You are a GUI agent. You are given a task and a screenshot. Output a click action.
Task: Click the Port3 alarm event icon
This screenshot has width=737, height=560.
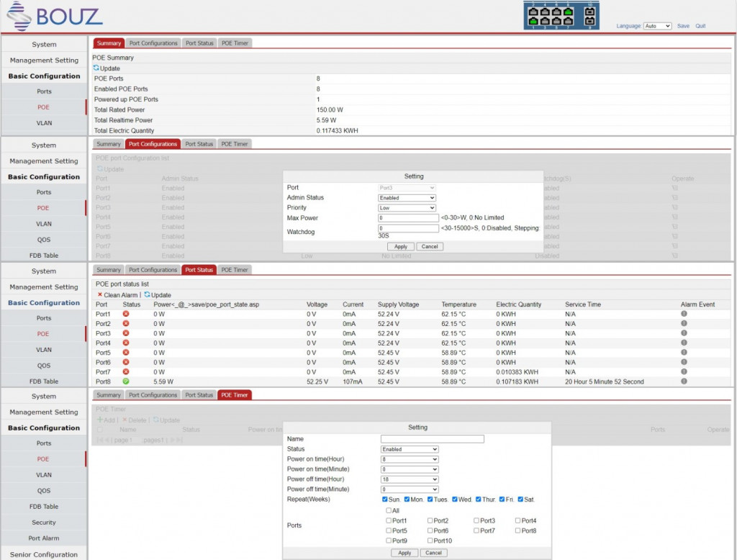(x=684, y=334)
